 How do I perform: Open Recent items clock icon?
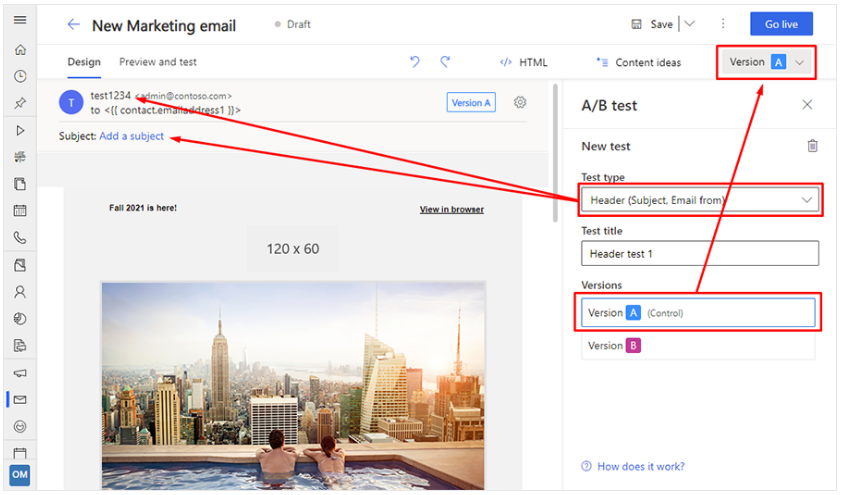20,76
